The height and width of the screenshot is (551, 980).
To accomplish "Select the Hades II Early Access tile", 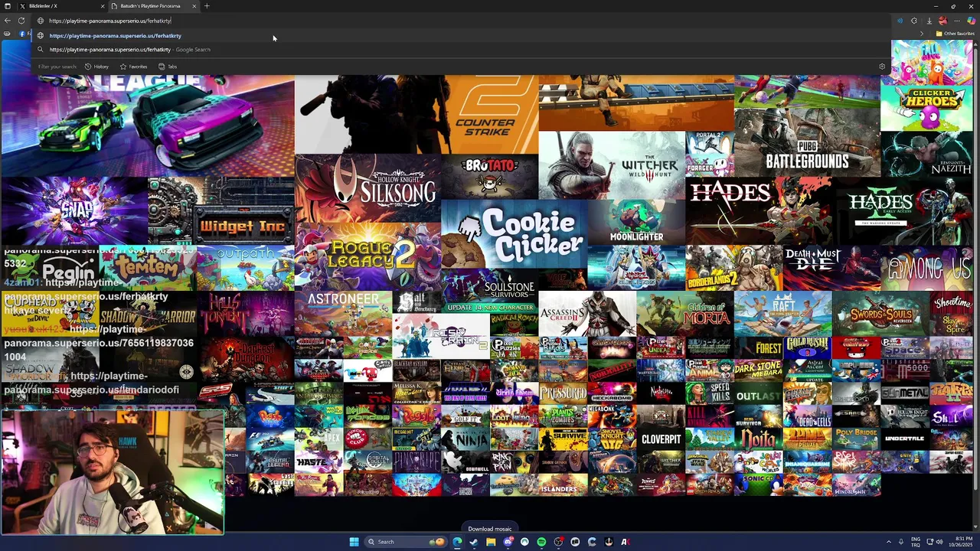I will (903, 211).
